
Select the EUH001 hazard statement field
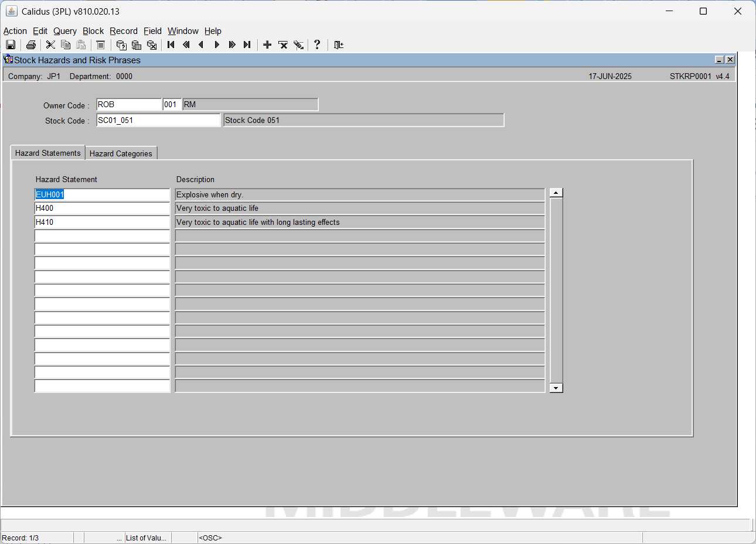(102, 194)
